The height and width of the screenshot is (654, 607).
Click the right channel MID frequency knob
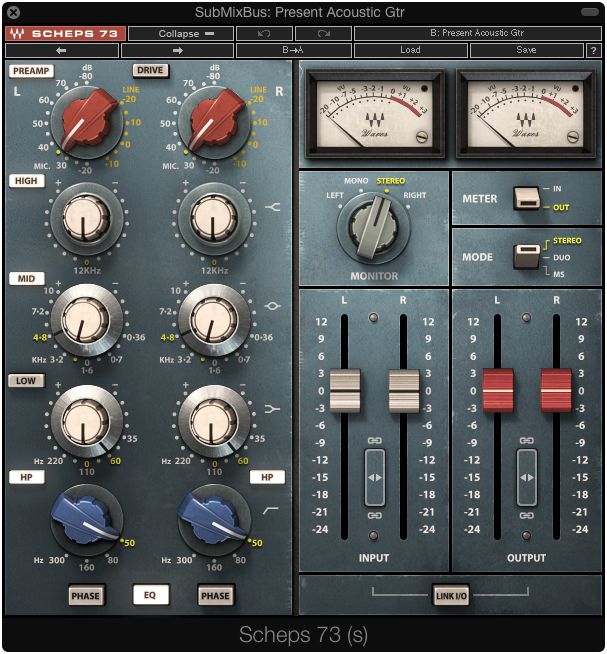pyautogui.click(x=214, y=320)
